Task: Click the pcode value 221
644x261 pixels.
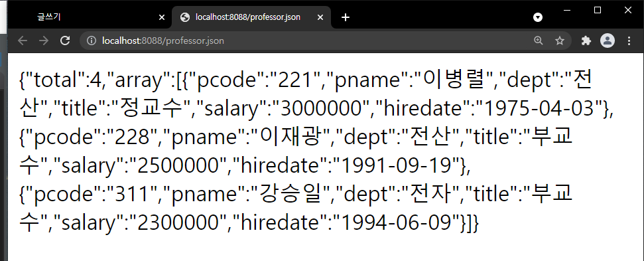Action: [295, 80]
